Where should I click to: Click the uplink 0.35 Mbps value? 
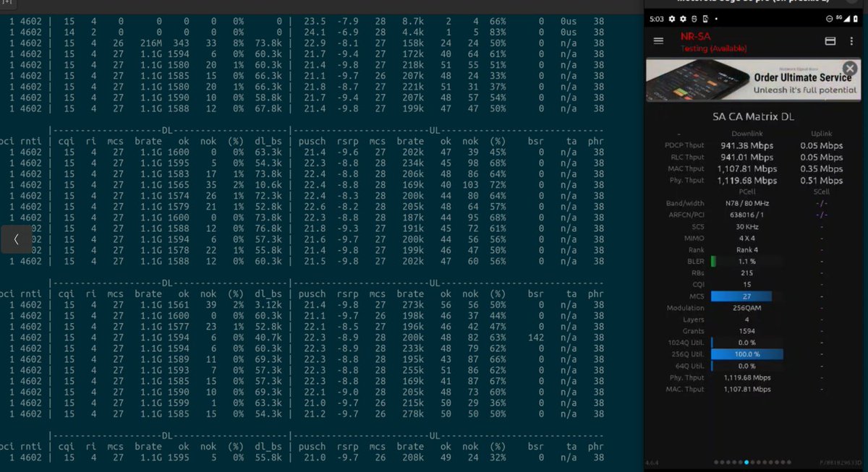coord(821,168)
